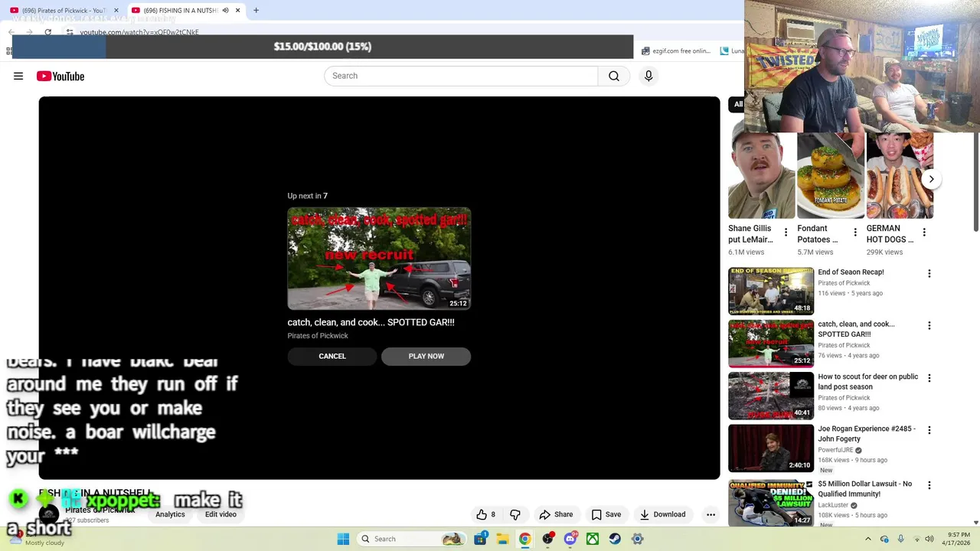980x551 pixels.
Task: Show hidden system tray icons
Action: point(867,539)
